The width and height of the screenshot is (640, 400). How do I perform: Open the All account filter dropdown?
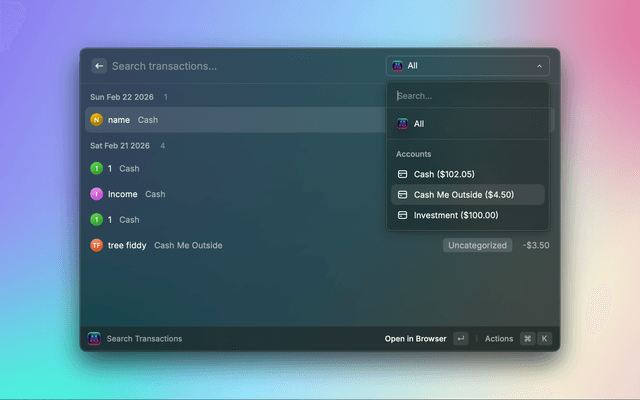click(x=465, y=66)
